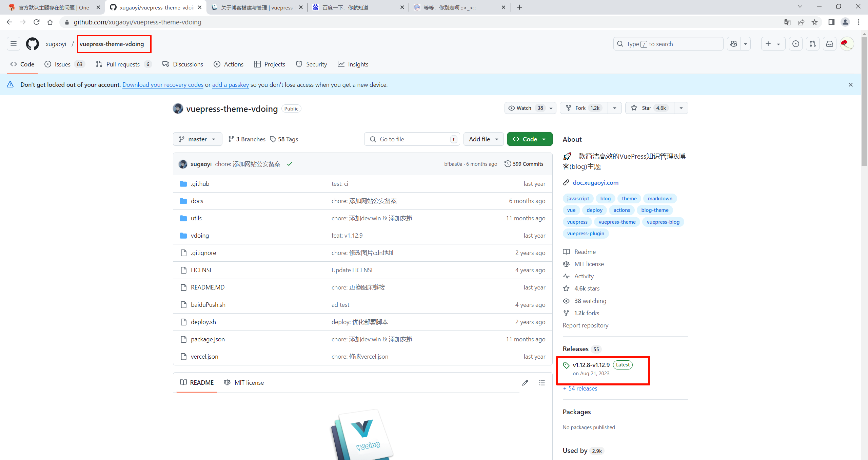This screenshot has width=868, height=460.
Task: Expand the Fork options dropdown arrow
Action: [x=615, y=108]
